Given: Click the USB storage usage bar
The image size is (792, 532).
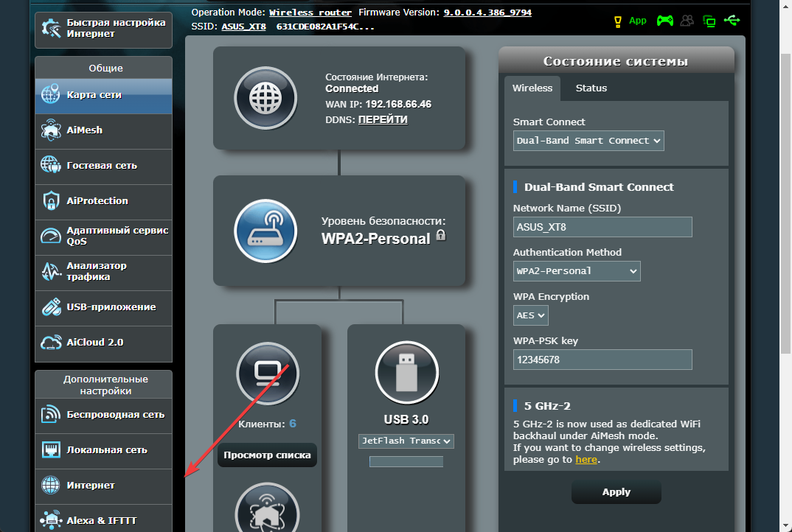Looking at the screenshot, I should [406, 461].
